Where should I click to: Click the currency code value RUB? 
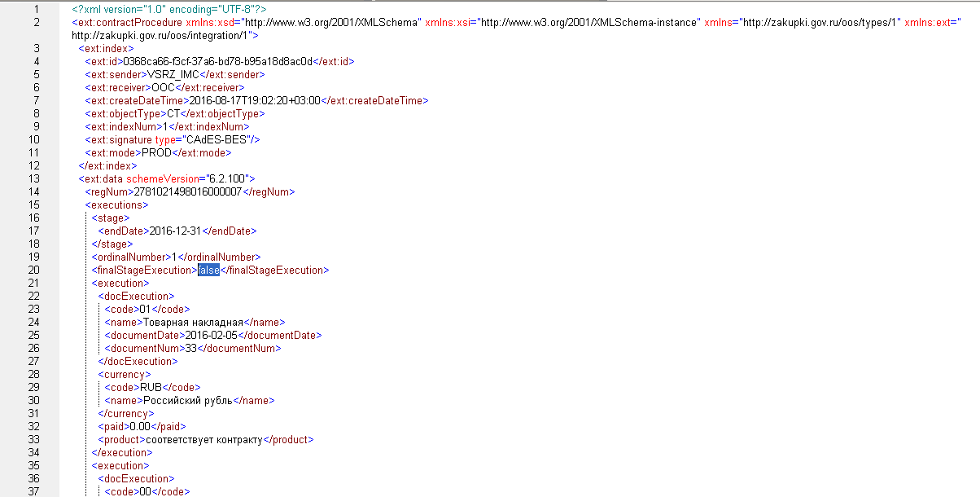point(152,387)
